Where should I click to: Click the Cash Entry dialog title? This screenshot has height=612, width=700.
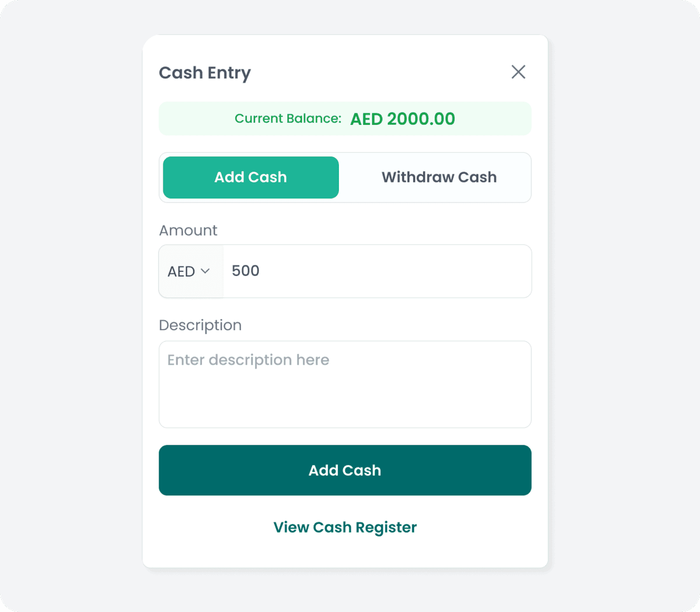[x=205, y=72]
